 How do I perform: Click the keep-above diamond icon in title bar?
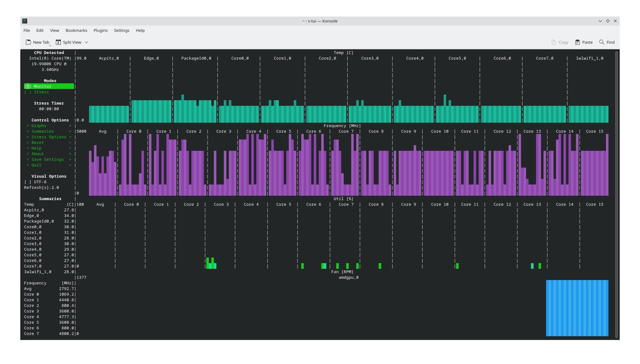click(x=608, y=21)
